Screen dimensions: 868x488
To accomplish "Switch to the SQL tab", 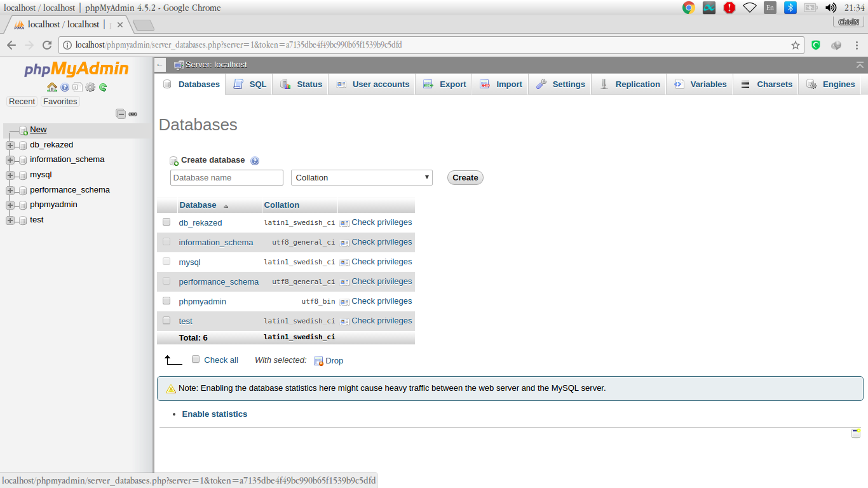I will coord(249,85).
